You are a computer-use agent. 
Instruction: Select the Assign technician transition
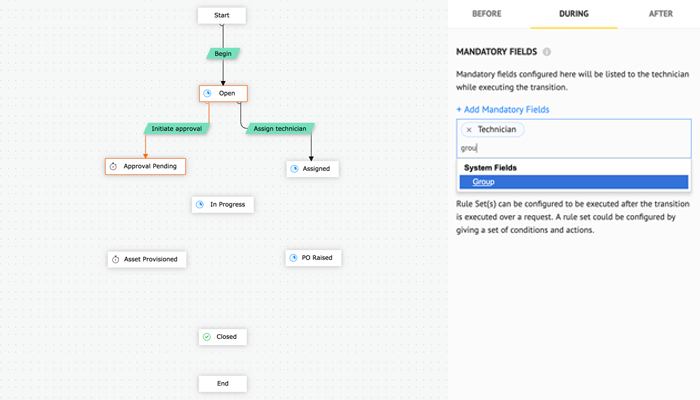(280, 128)
